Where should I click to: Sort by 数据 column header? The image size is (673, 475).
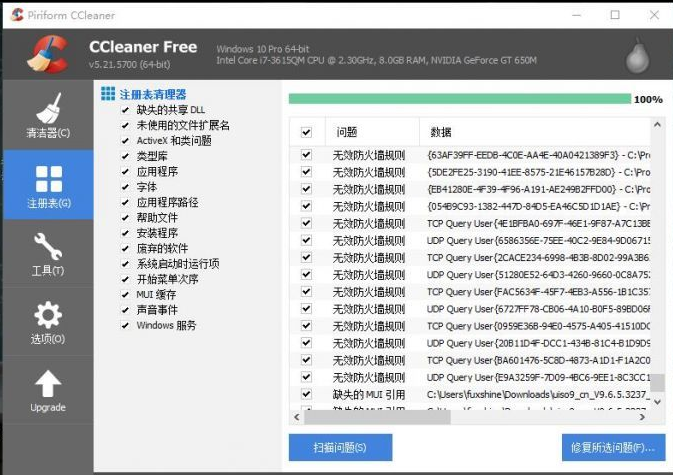pos(534,132)
